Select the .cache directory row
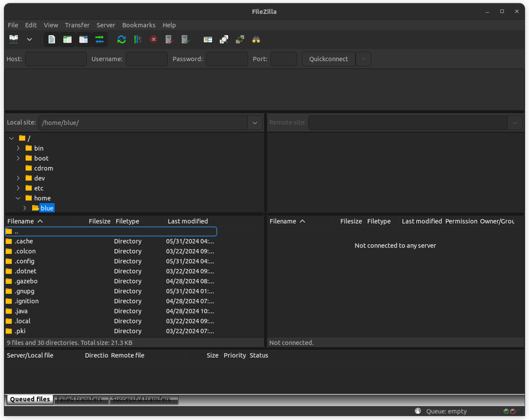The height and width of the screenshot is (420, 529). tap(111, 241)
